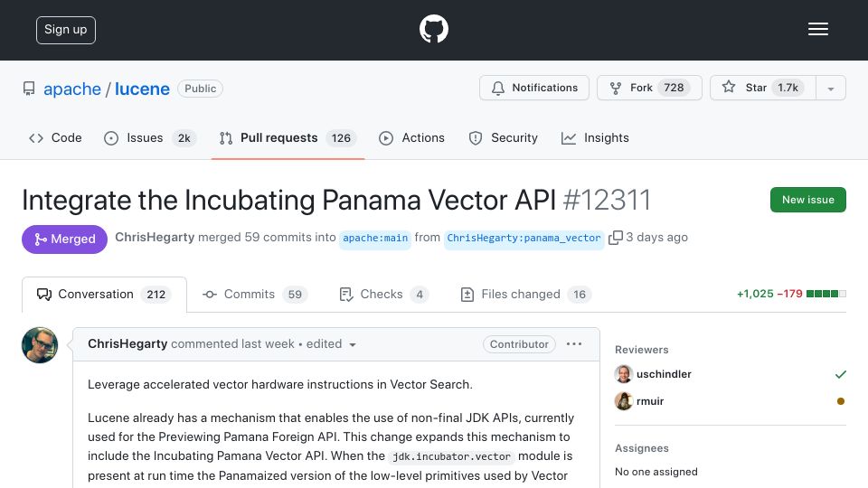Open the apache organization link

(x=72, y=89)
